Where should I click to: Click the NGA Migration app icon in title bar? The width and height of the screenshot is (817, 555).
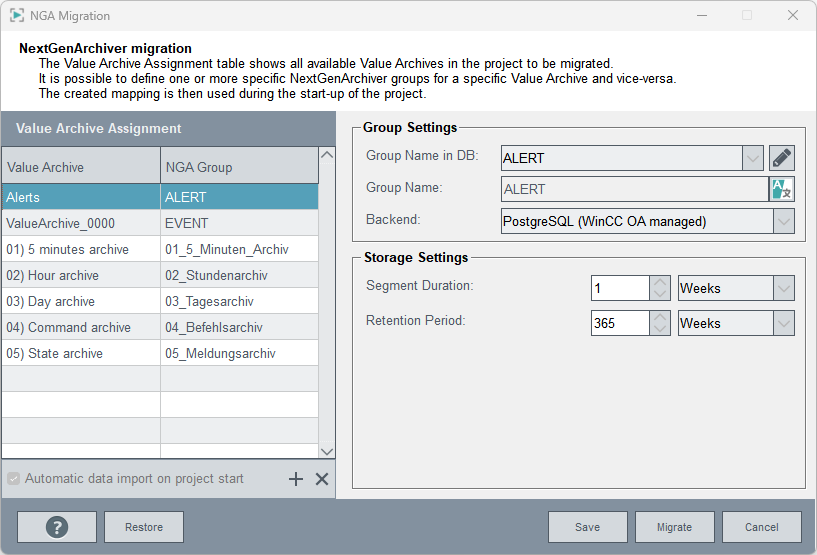[17, 16]
